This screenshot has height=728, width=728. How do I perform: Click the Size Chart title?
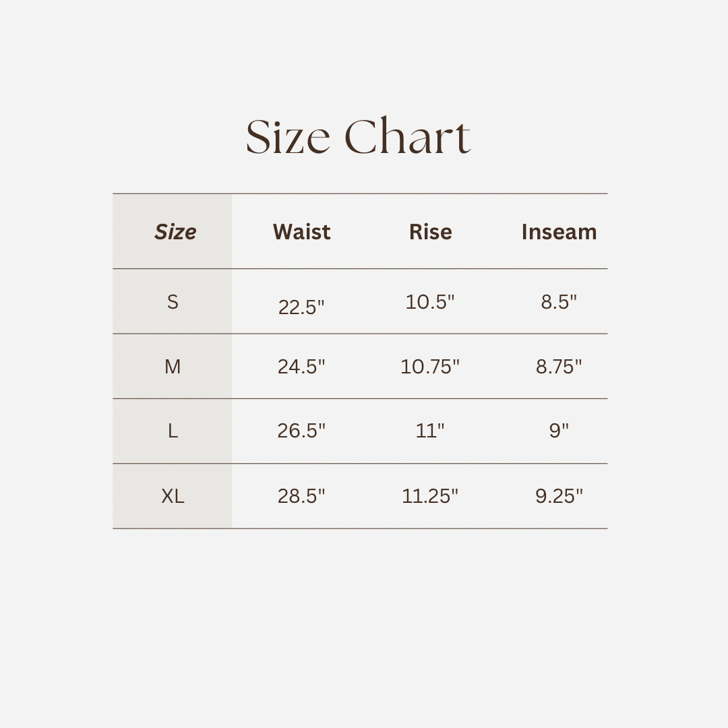tap(358, 137)
